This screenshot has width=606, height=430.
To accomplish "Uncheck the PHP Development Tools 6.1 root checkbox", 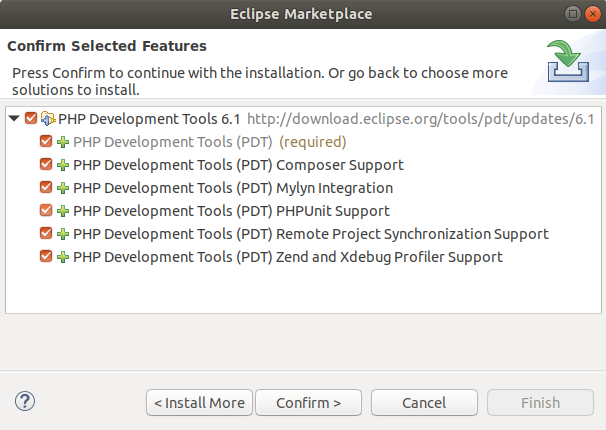I will pyautogui.click(x=31, y=118).
